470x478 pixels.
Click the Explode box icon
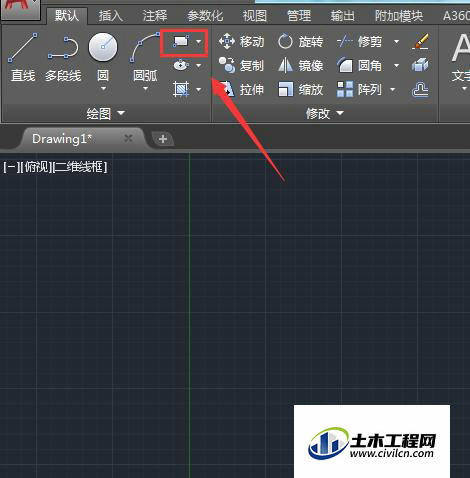(x=420, y=65)
